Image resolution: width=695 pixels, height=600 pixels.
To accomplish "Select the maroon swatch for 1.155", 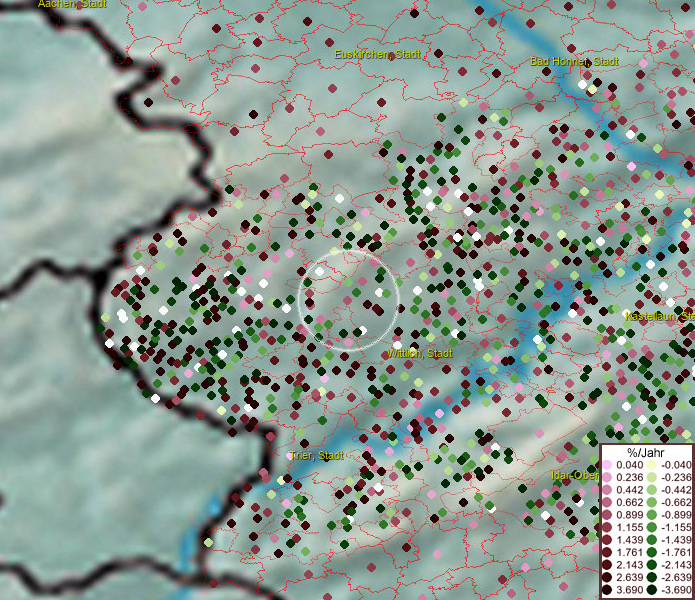I will click(607, 527).
